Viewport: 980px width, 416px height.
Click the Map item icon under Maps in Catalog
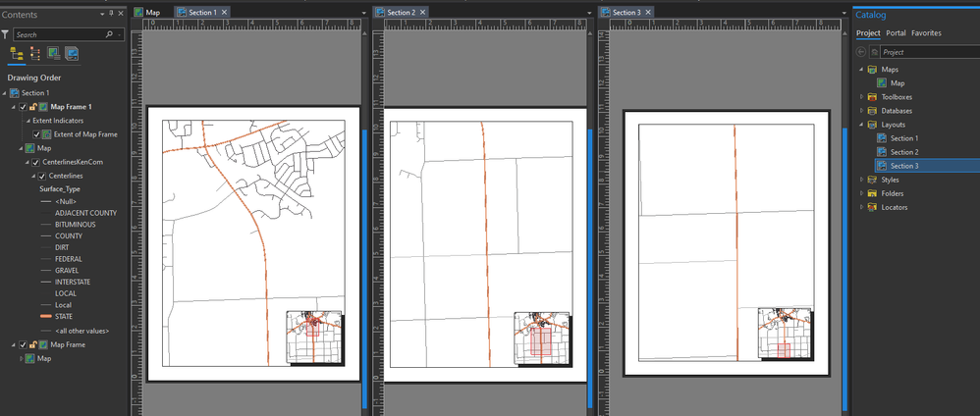[882, 83]
